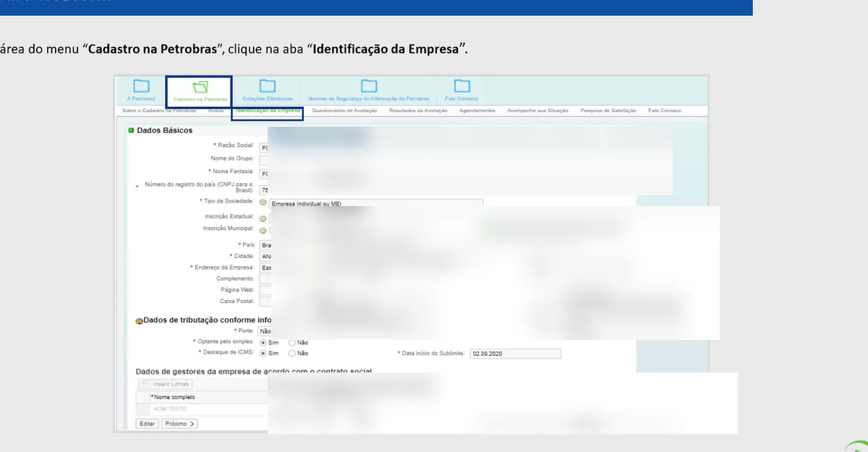Screen dimensions: 868x452
Task: Click the Fale Conosco folder icon in top menu
Action: [x=462, y=86]
